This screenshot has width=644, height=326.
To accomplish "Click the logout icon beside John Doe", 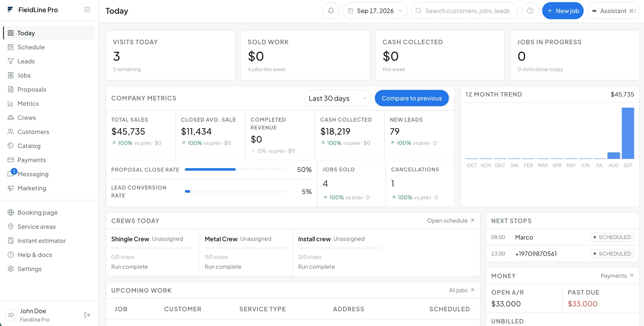I will 87,315.
